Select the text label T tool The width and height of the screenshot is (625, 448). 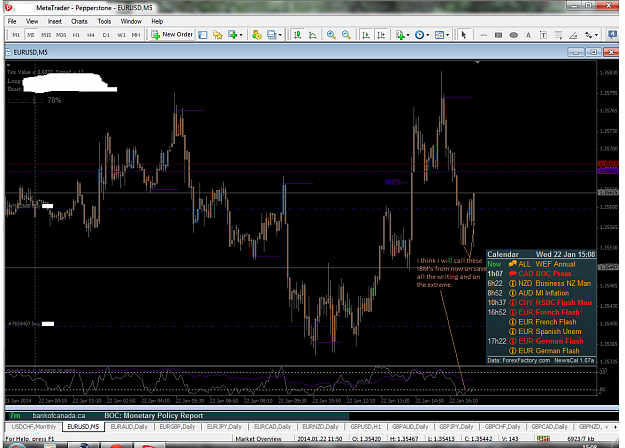[x=543, y=35]
